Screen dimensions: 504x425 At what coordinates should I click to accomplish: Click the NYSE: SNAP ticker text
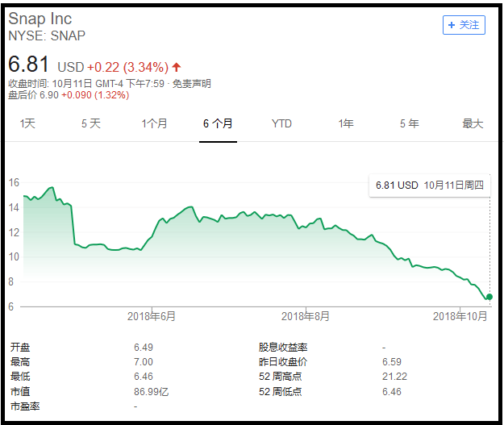[47, 35]
